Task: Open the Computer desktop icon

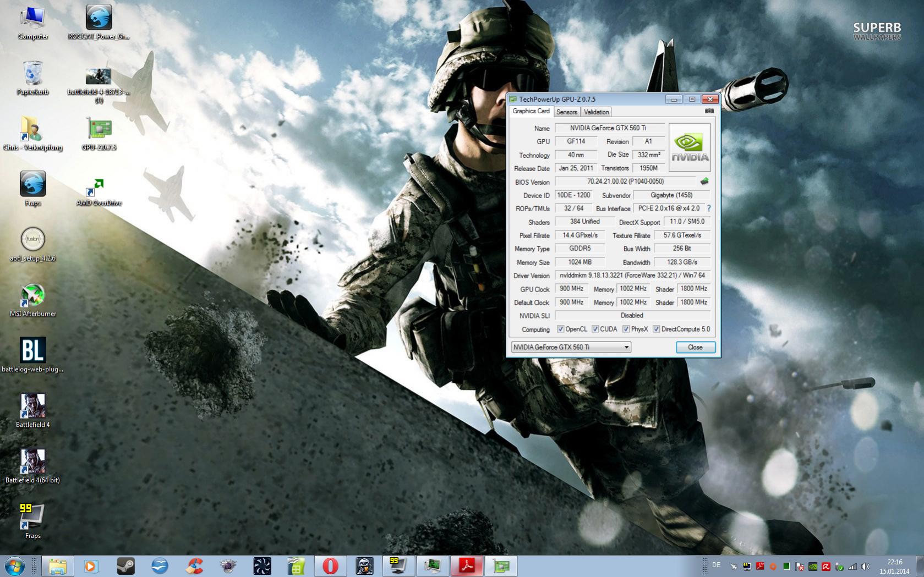Action: (32, 23)
